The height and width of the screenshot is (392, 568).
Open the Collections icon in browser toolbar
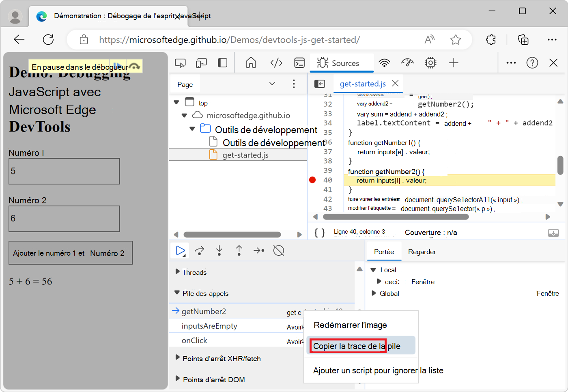coord(523,39)
